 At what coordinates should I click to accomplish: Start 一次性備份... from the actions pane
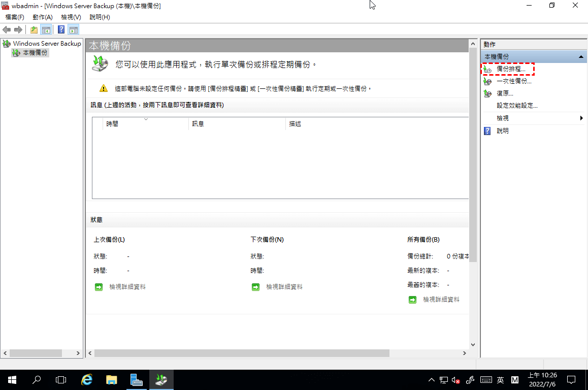(514, 81)
